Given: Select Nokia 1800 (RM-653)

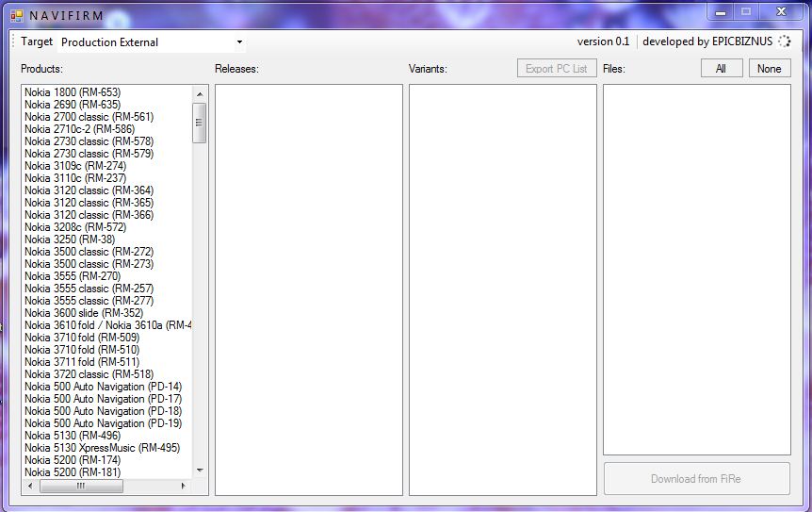Looking at the screenshot, I should (x=73, y=92).
